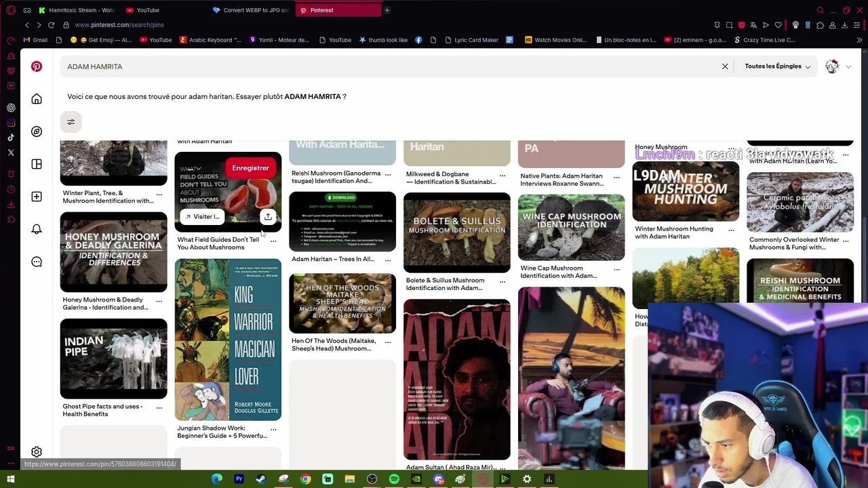Screen dimensions: 868x488
Task: Open Windows Start menu
Action: [x=11, y=479]
